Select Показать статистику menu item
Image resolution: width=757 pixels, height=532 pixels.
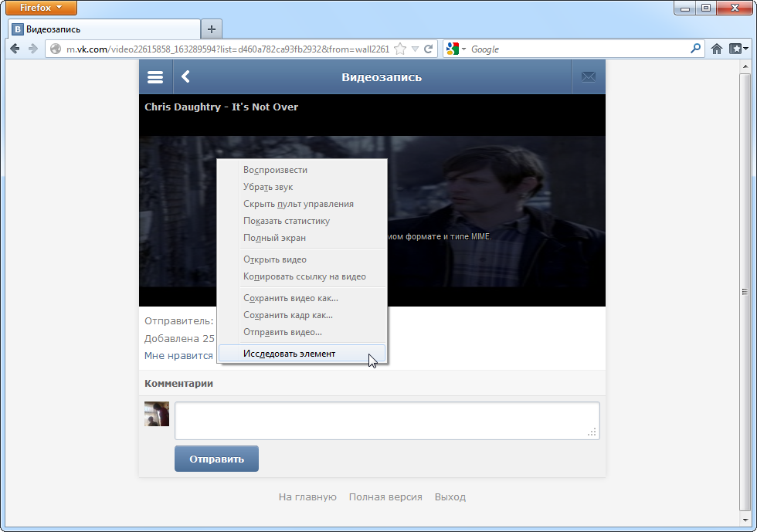(x=302, y=221)
